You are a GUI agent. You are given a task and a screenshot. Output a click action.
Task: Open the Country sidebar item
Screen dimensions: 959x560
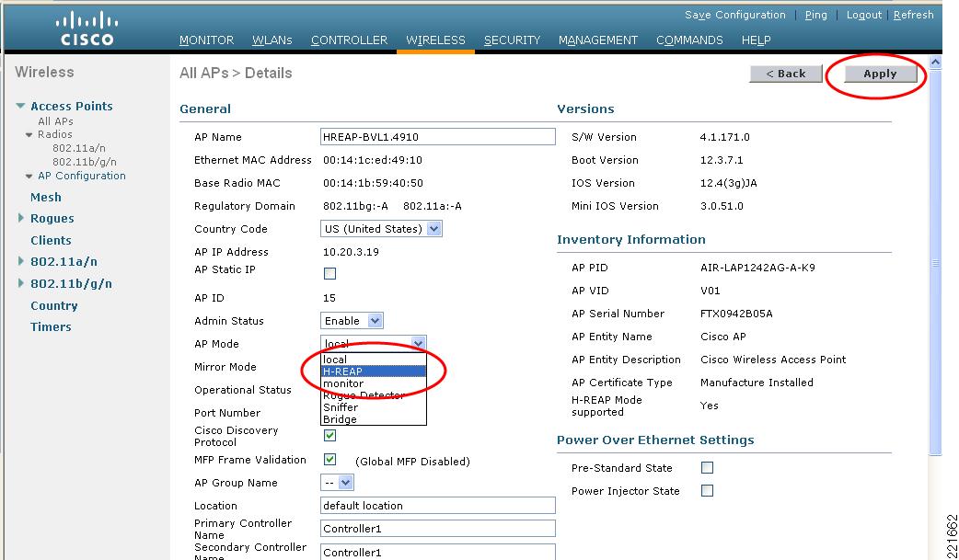(x=53, y=305)
